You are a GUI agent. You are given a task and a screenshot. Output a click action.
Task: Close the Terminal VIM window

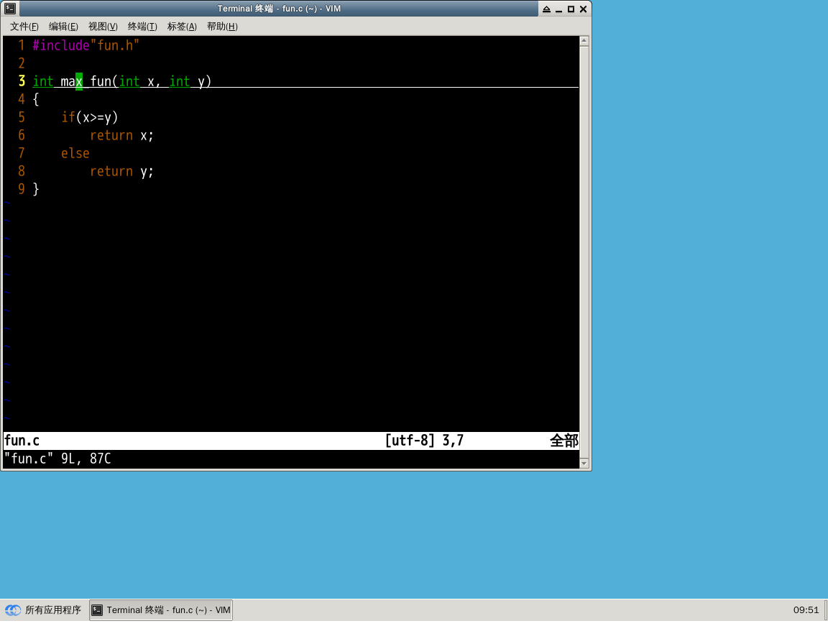coord(583,9)
